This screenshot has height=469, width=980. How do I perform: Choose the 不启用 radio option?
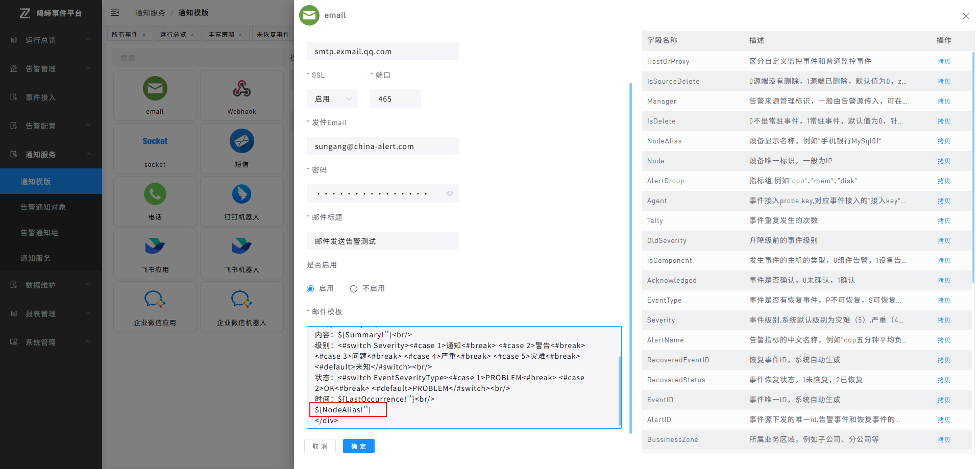354,288
